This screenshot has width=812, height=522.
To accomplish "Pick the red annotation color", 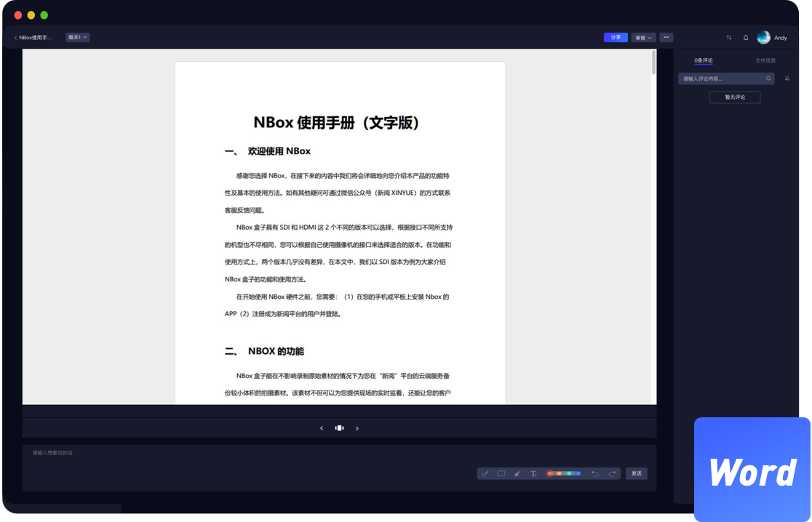I will pyautogui.click(x=550, y=473).
